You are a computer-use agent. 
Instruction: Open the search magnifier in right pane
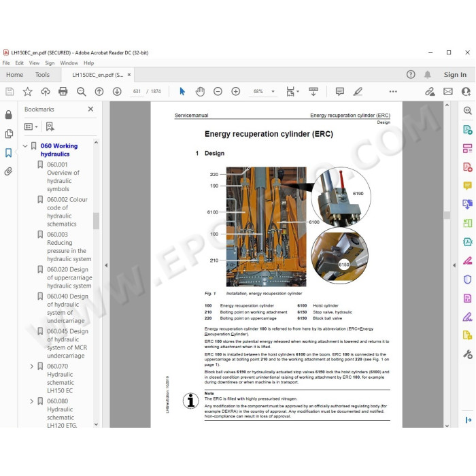point(468,110)
